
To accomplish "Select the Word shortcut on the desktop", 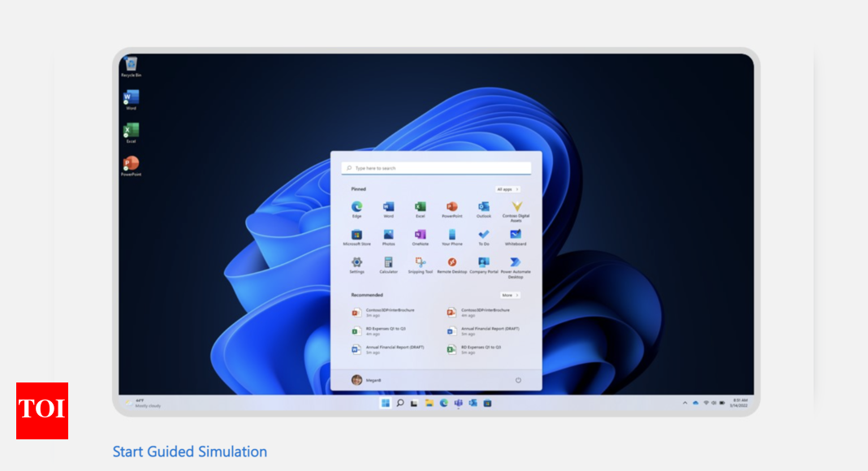I will 132,100.
